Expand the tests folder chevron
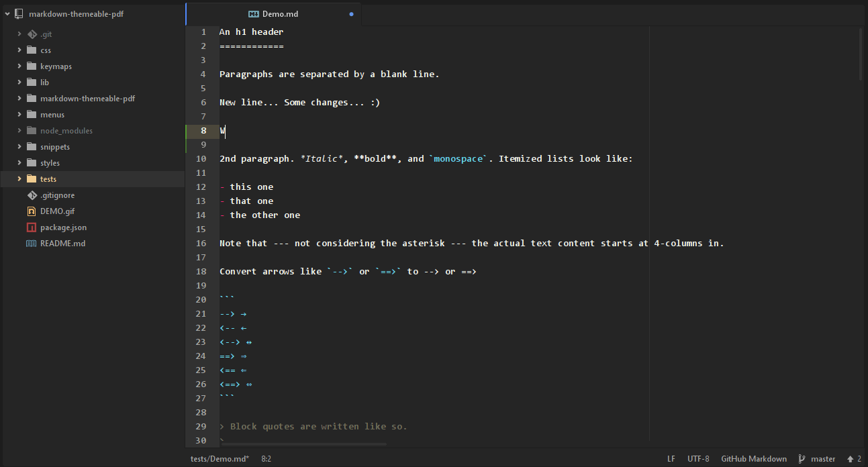 click(x=19, y=179)
